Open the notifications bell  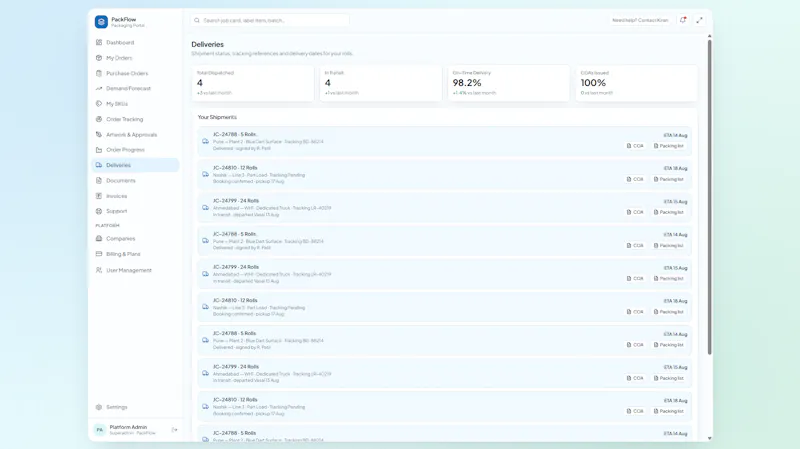click(683, 20)
